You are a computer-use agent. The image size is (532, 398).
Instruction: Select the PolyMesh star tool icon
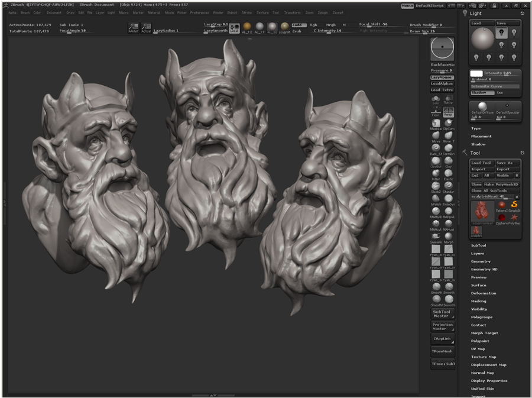514,218
